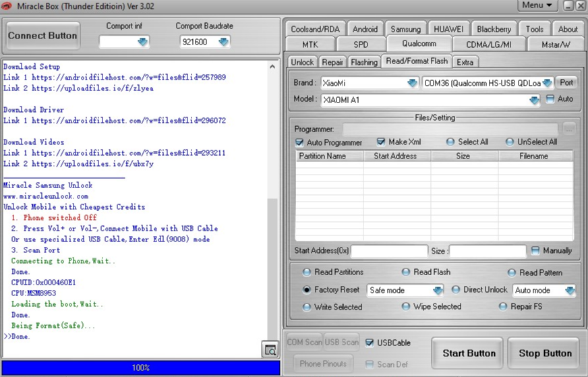Toggle the Auto model checkbox

click(550, 99)
